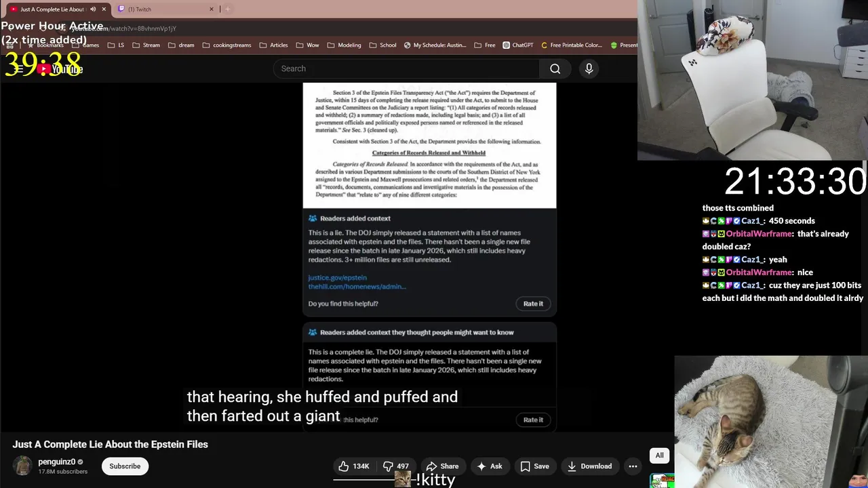Image resolution: width=868 pixels, height=488 pixels.
Task: Click the kitten camera overlay
Action: [771, 422]
